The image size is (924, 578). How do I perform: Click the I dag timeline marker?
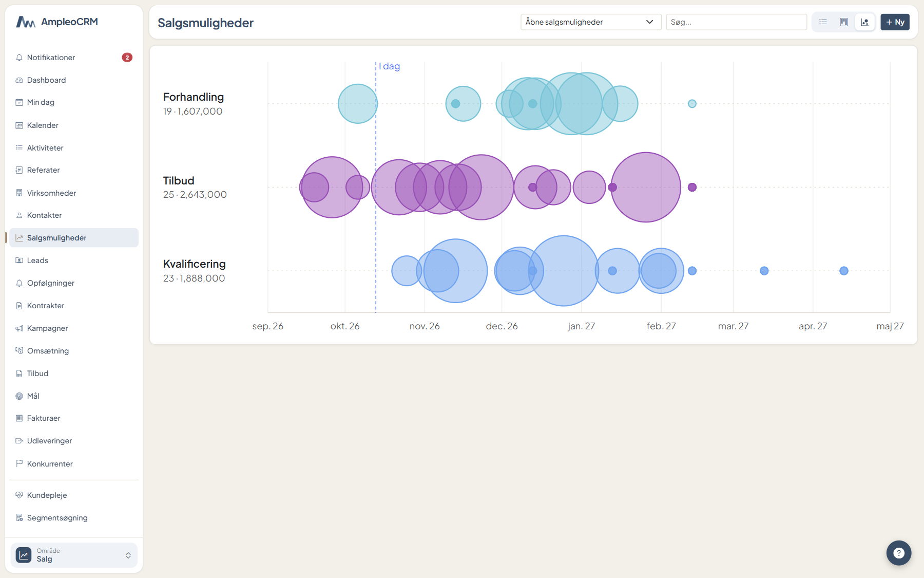click(x=390, y=66)
